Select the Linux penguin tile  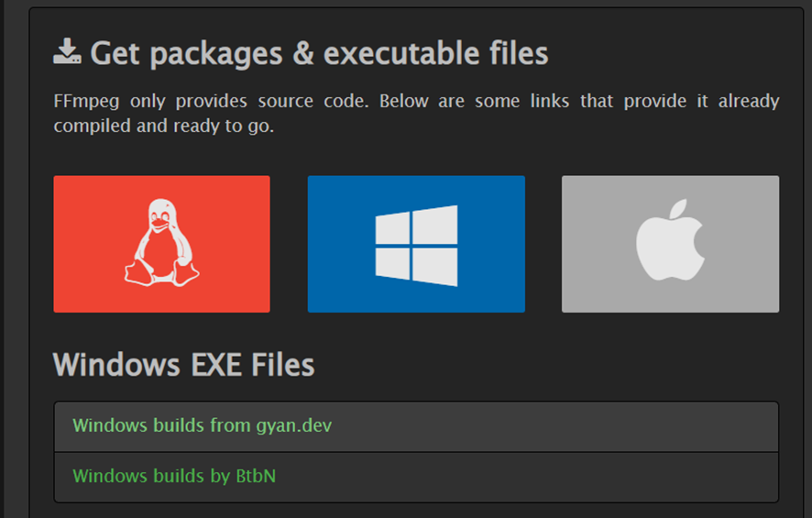coord(161,244)
